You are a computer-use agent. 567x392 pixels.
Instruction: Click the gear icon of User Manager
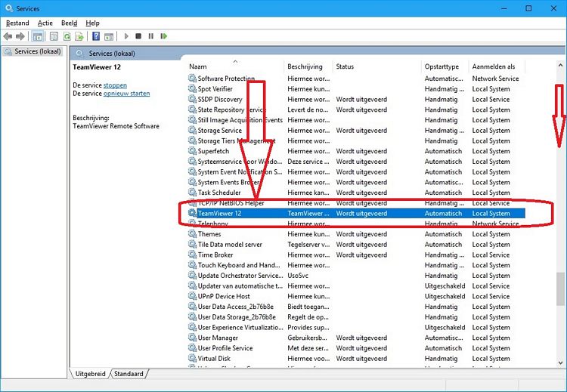click(x=192, y=338)
